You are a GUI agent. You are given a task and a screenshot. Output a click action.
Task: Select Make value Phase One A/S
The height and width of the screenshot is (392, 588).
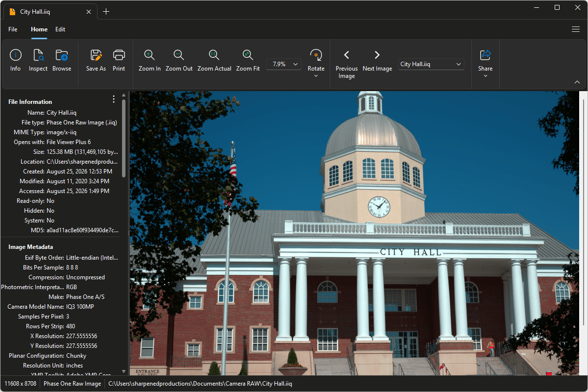pos(85,297)
